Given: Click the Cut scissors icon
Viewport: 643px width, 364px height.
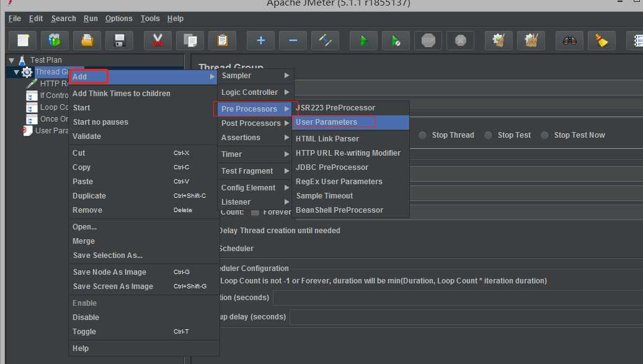Looking at the screenshot, I should click(157, 40).
